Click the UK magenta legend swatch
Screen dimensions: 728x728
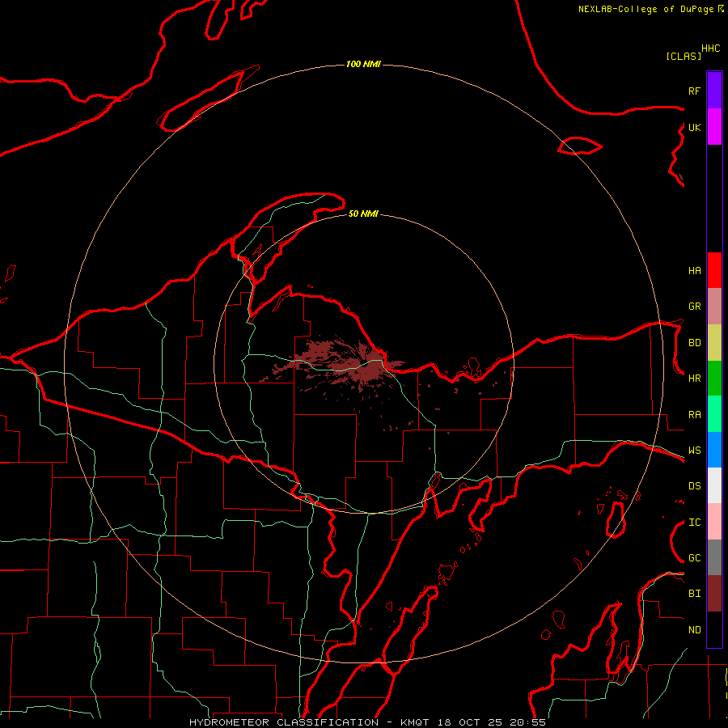pos(714,127)
